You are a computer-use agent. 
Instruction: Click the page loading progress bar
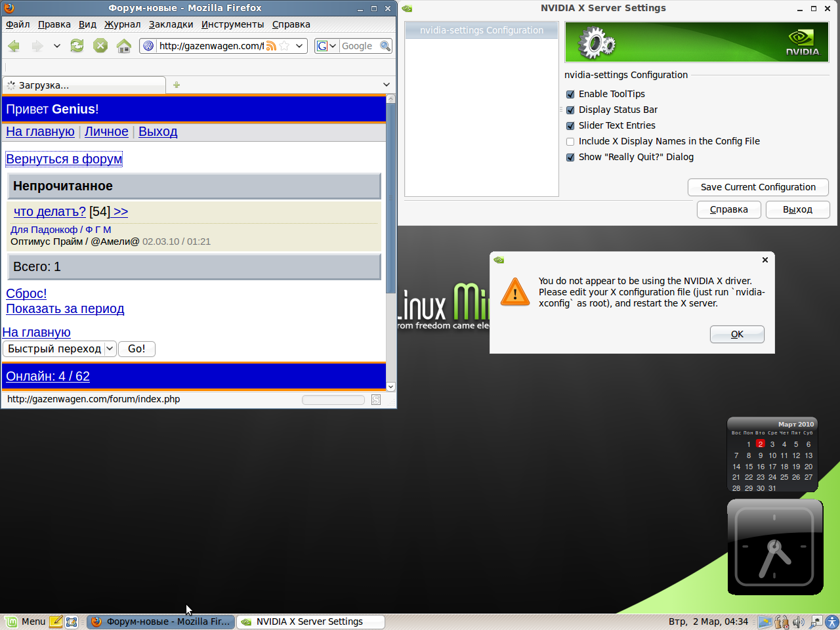click(333, 400)
